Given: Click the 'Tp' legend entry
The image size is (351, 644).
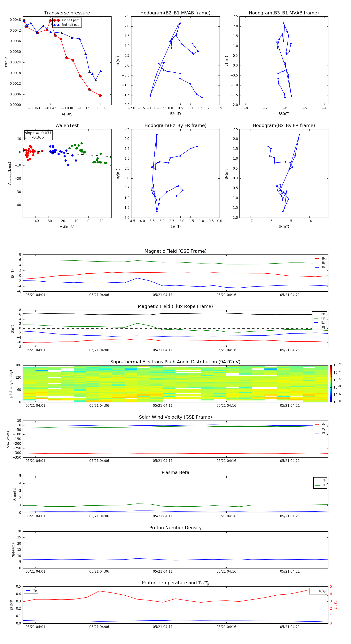Looking at the screenshot, I should (31, 591).
